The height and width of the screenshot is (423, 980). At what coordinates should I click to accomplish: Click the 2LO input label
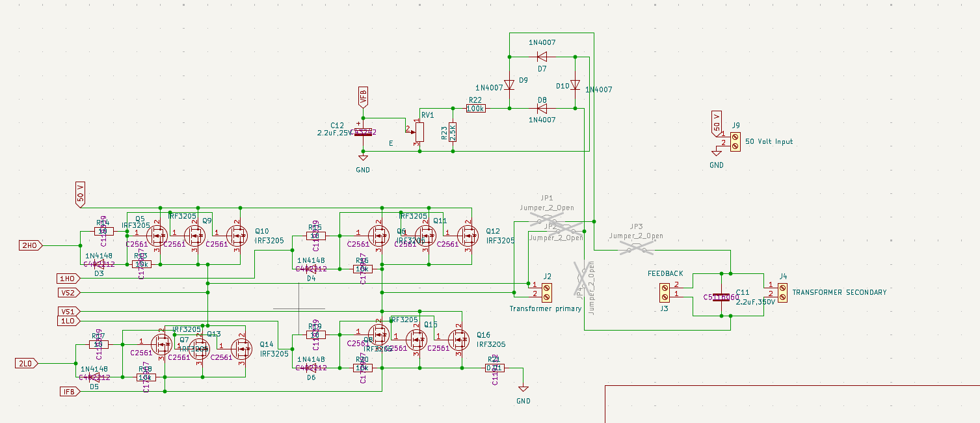click(27, 363)
